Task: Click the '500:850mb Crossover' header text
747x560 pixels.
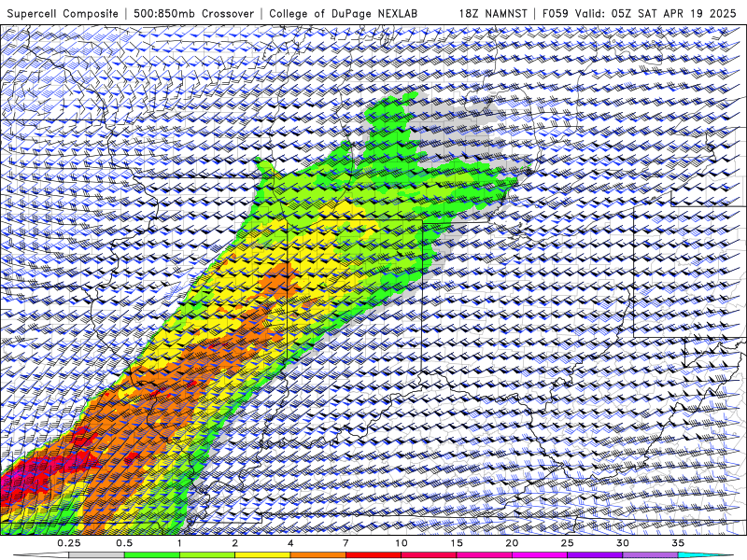Action: 194,13
